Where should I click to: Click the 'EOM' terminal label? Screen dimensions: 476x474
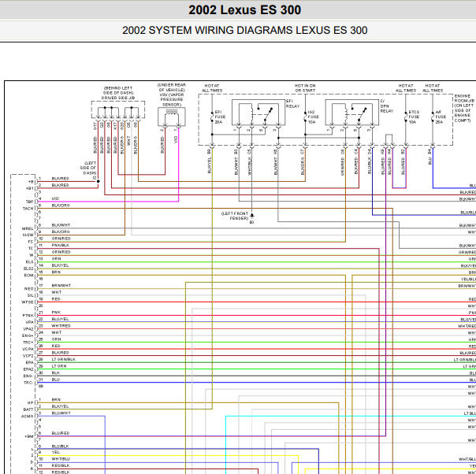(29, 275)
